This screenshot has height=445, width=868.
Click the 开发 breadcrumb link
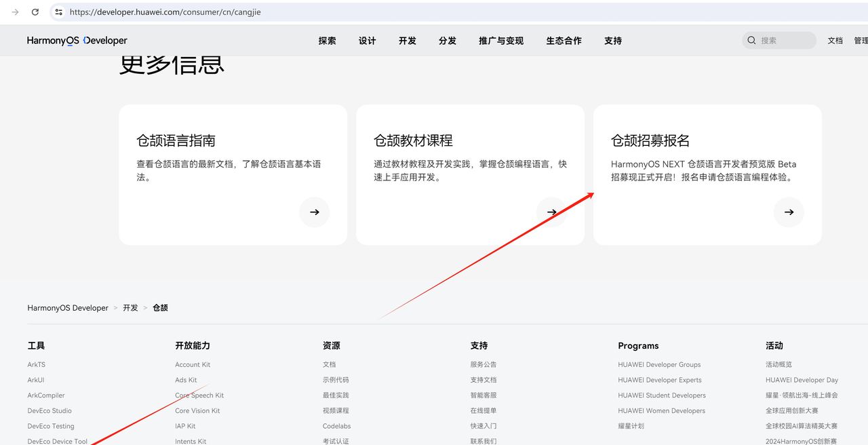[x=130, y=307]
